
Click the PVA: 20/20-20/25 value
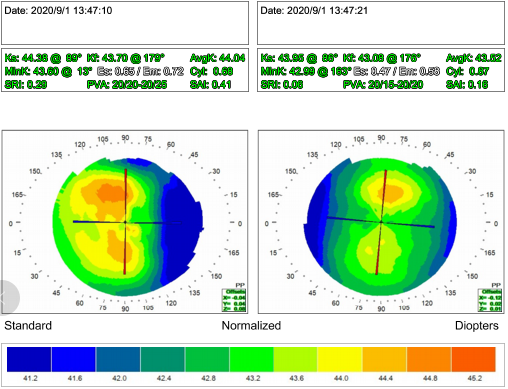(x=127, y=85)
